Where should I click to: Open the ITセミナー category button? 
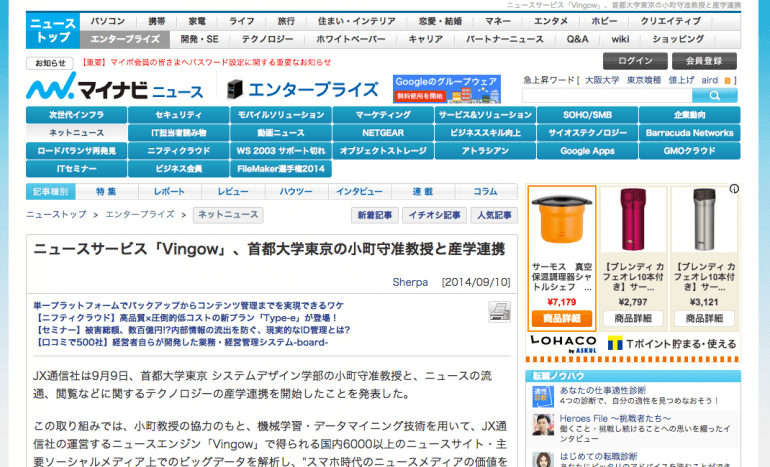pyautogui.click(x=77, y=168)
